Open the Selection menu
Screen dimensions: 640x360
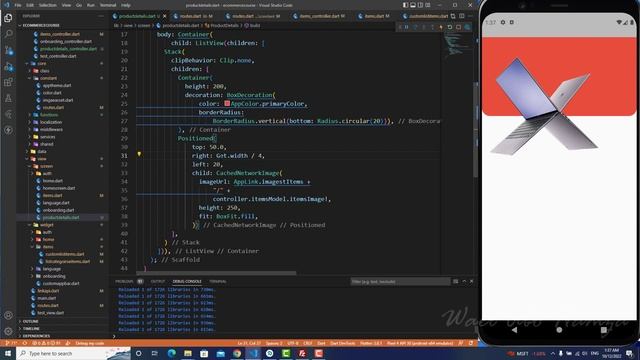point(48,5)
